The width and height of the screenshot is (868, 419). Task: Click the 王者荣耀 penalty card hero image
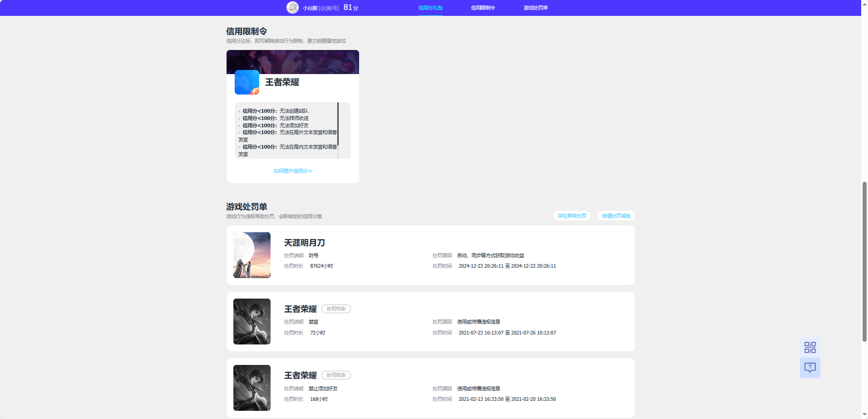tap(252, 321)
